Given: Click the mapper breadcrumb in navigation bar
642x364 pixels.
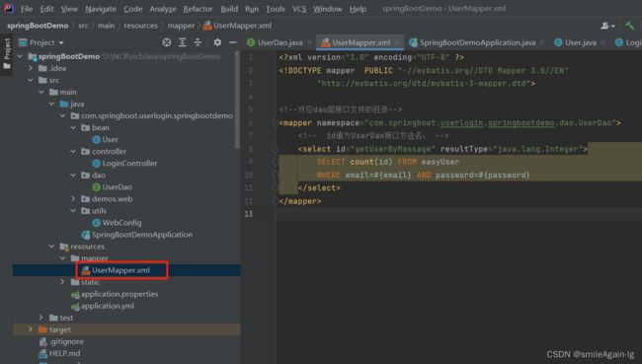Looking at the screenshot, I should click(x=181, y=26).
